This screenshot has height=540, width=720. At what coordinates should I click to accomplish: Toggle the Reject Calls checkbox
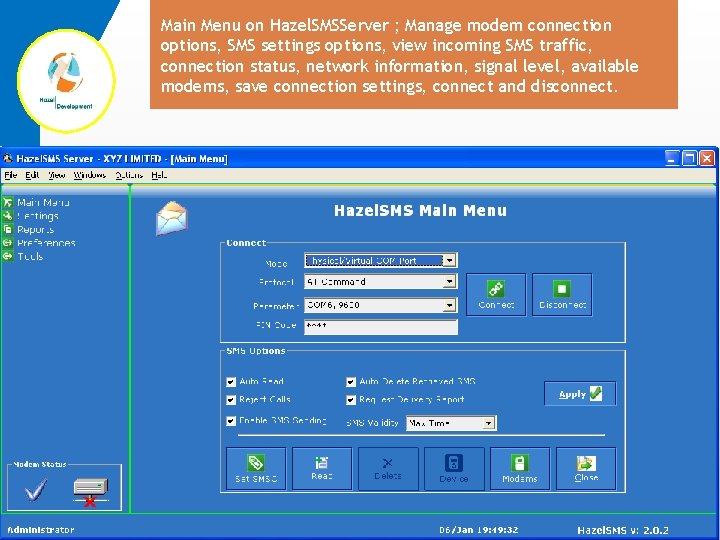[231, 400]
